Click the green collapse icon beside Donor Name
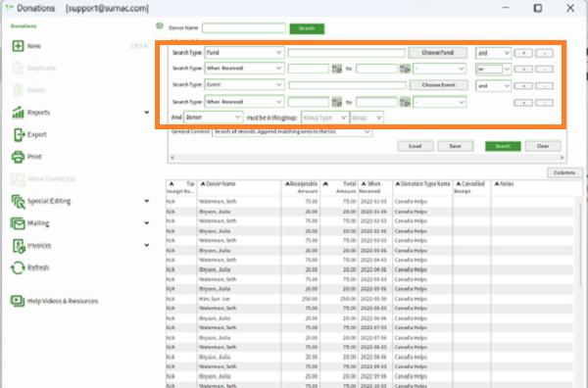The image size is (588, 388). click(x=160, y=25)
